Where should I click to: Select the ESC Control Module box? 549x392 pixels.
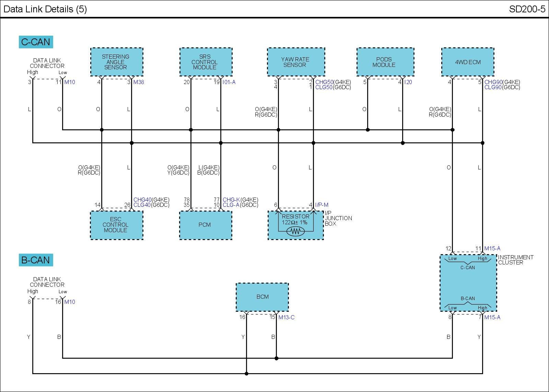pos(117,225)
